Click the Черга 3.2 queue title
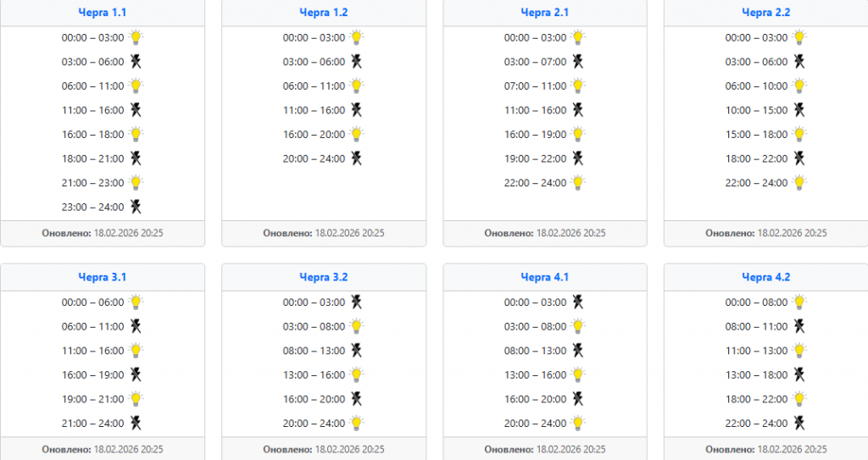The width and height of the screenshot is (868, 460). (x=324, y=277)
